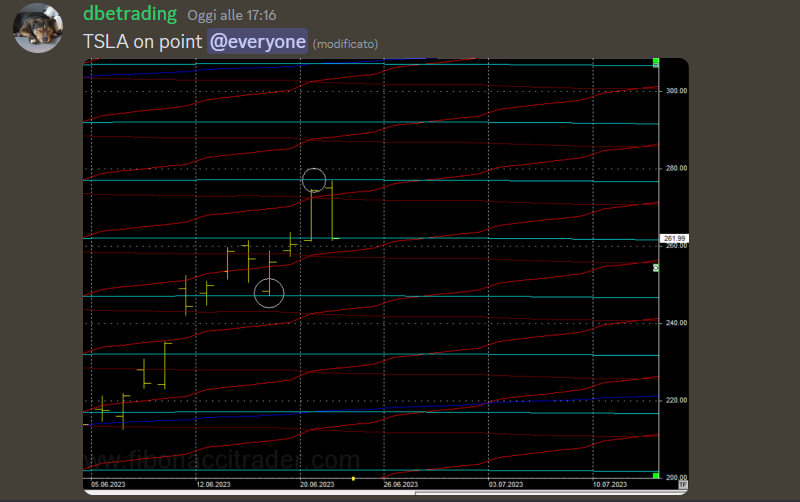800x502 pixels.
Task: Click the yellow dot marker on the time axis
Action: 353,479
